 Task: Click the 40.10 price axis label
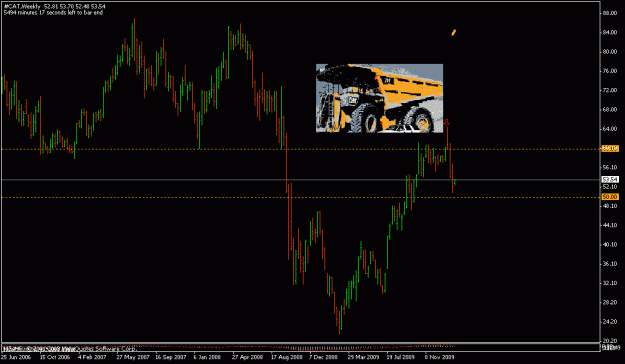coord(610,245)
